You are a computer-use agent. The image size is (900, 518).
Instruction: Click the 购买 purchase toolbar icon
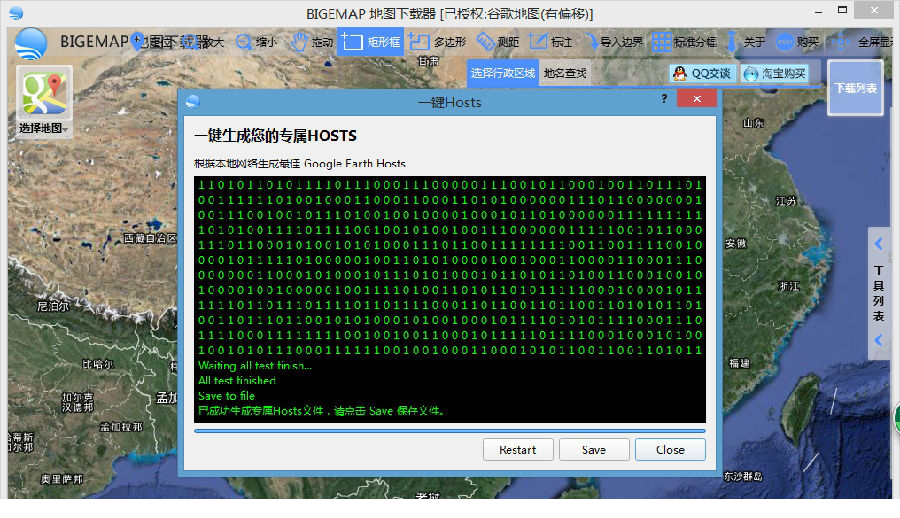(797, 42)
